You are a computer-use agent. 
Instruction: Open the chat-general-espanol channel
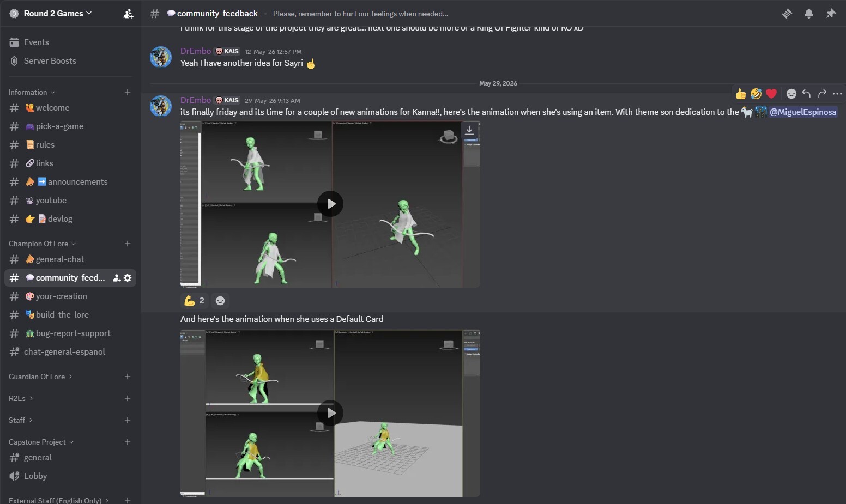[x=70, y=352]
